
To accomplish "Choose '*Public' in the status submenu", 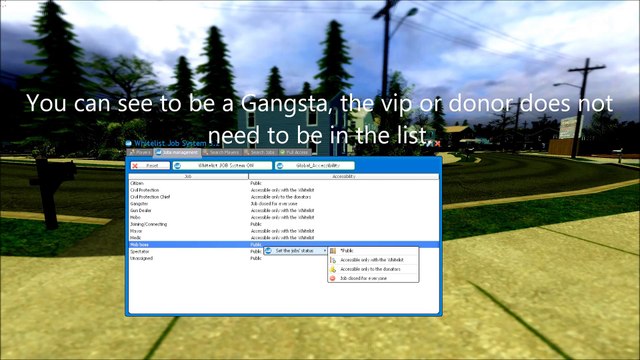I will 373,251.
